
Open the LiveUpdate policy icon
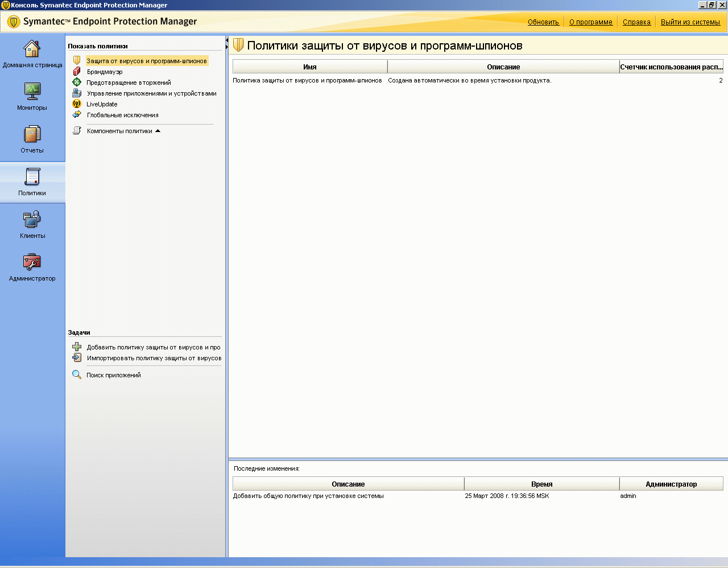77,104
